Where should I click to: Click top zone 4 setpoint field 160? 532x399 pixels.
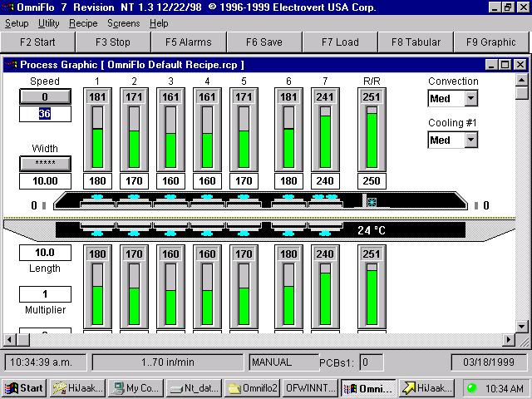coord(207,181)
